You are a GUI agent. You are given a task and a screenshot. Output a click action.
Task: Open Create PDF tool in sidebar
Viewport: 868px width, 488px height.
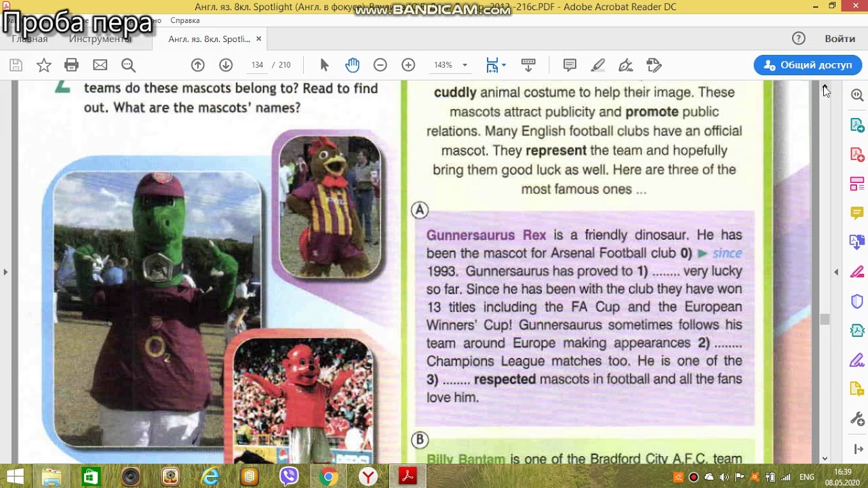point(857,155)
